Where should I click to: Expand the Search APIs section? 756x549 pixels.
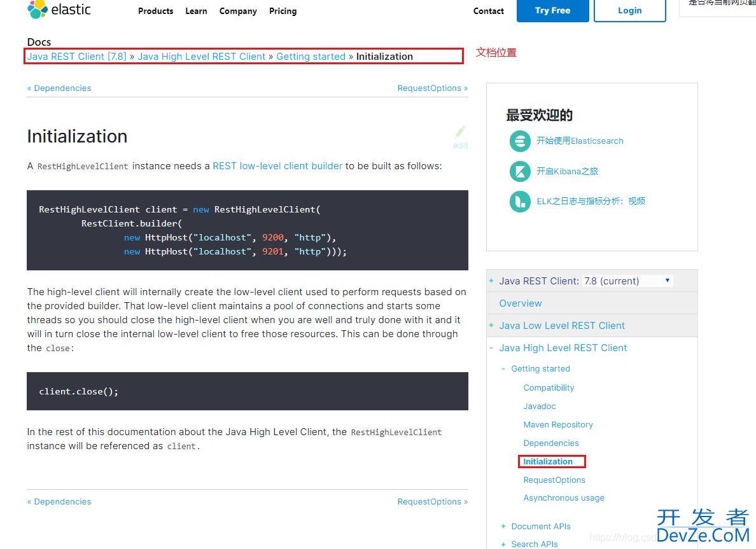(503, 544)
